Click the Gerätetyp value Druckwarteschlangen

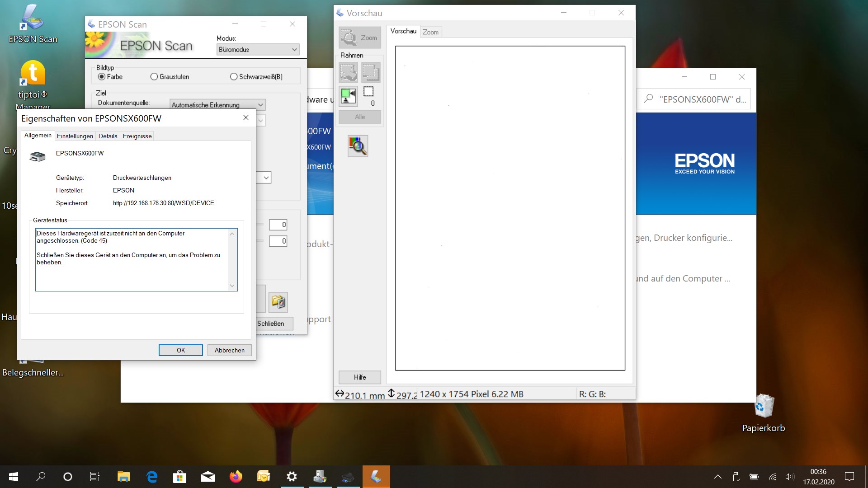coord(142,178)
